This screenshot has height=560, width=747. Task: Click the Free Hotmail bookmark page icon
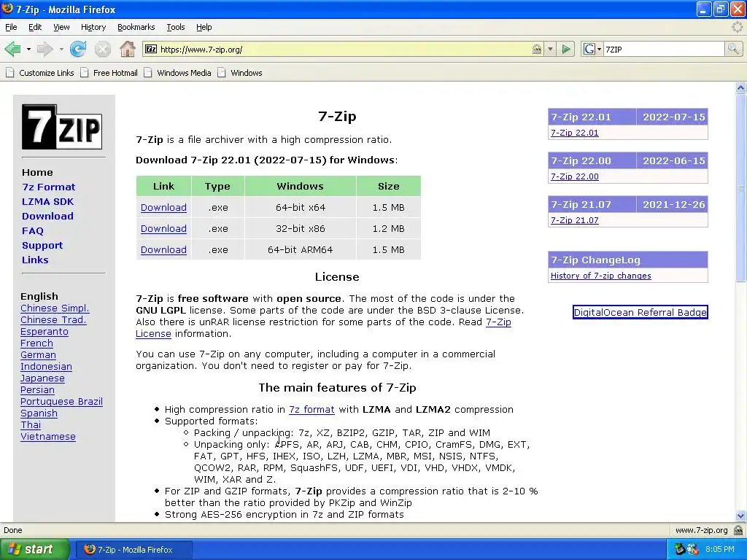85,73
